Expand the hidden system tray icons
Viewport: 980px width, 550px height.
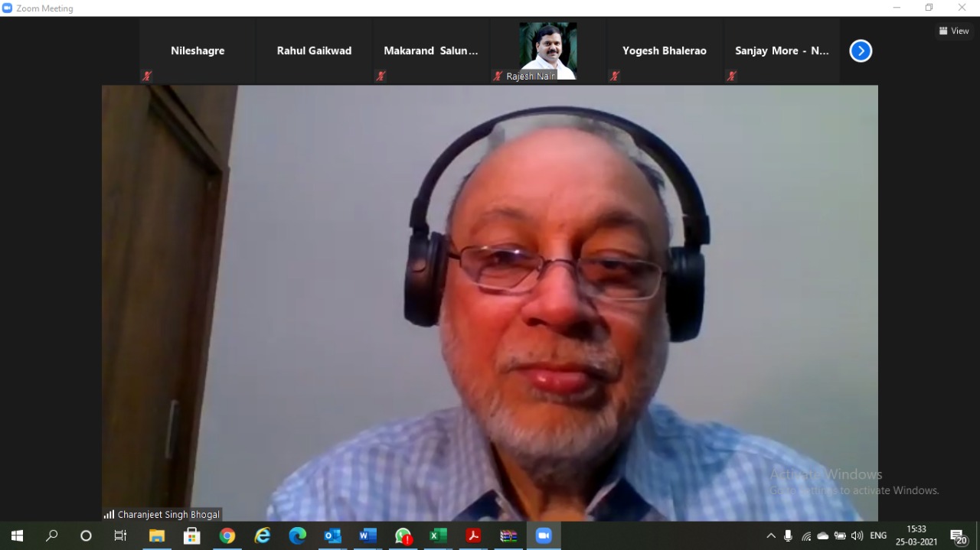[771, 535]
